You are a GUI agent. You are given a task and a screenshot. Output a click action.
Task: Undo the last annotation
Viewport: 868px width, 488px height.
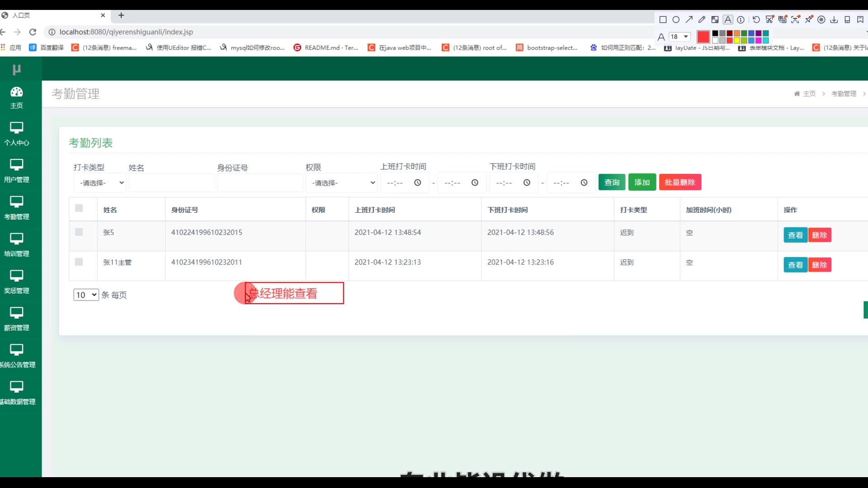(756, 19)
